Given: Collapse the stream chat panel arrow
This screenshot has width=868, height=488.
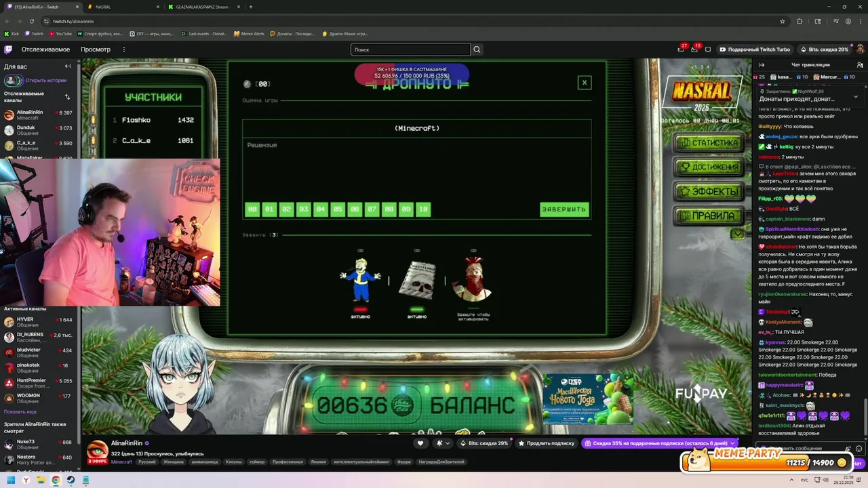Looking at the screenshot, I should 761,65.
